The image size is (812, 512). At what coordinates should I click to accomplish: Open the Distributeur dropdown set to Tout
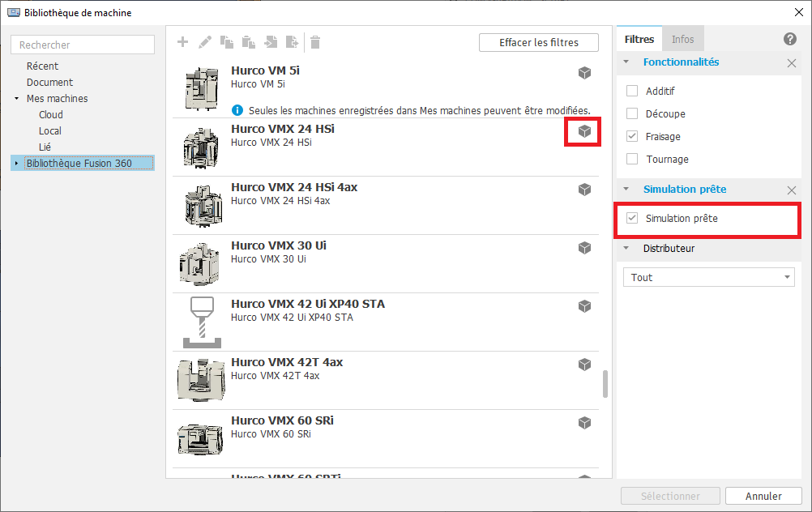[x=708, y=278]
